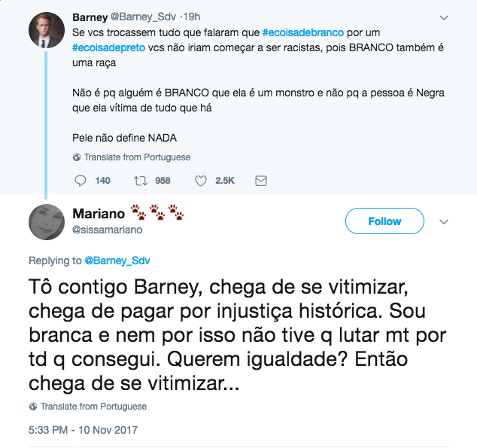Expand Barney's tweet options chevron
Image resolution: width=477 pixels, height=448 pixels.
pos(444,17)
